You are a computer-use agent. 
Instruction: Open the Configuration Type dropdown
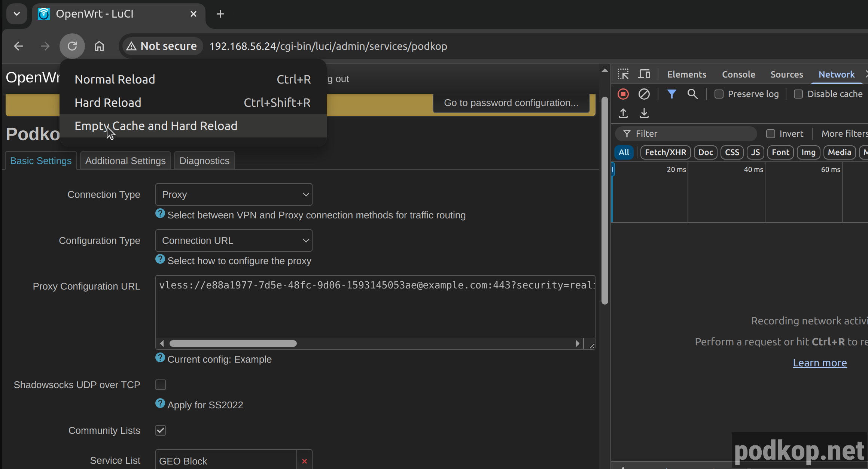(x=233, y=240)
